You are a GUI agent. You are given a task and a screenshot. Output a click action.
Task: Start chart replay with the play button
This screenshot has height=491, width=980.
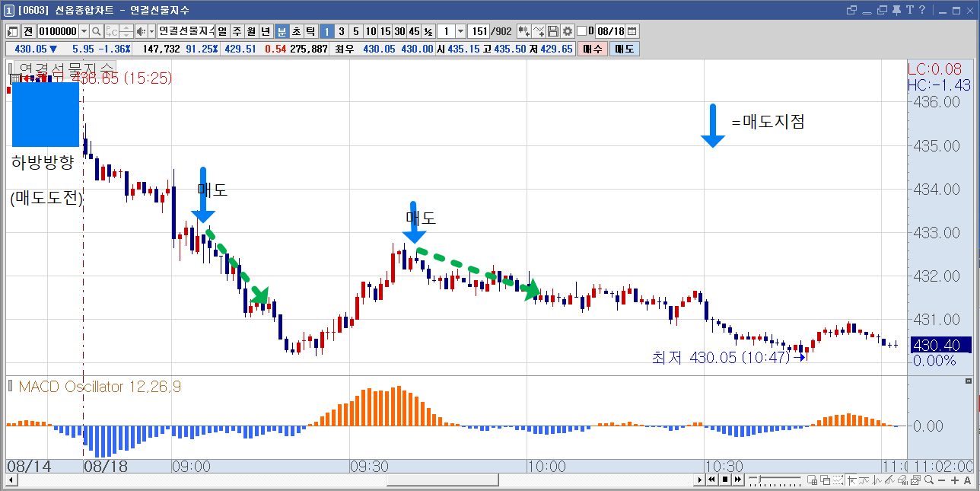click(700, 480)
